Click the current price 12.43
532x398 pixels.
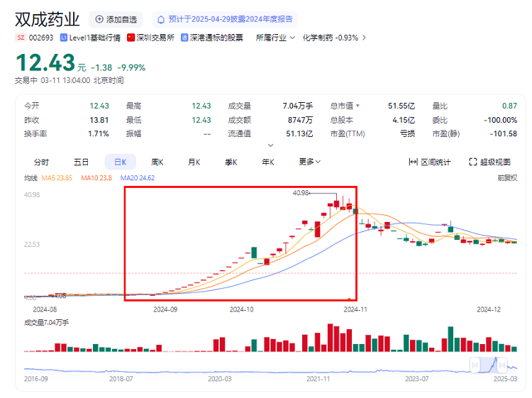(x=45, y=62)
